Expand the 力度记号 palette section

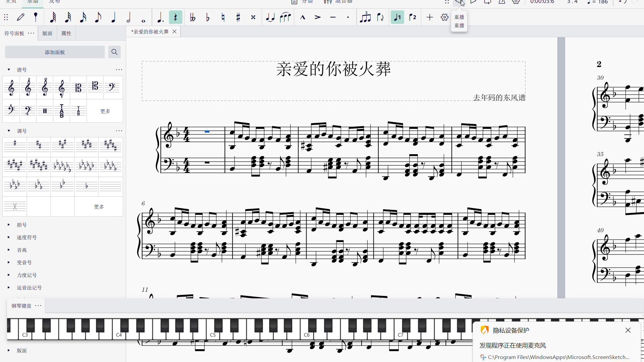click(27, 275)
